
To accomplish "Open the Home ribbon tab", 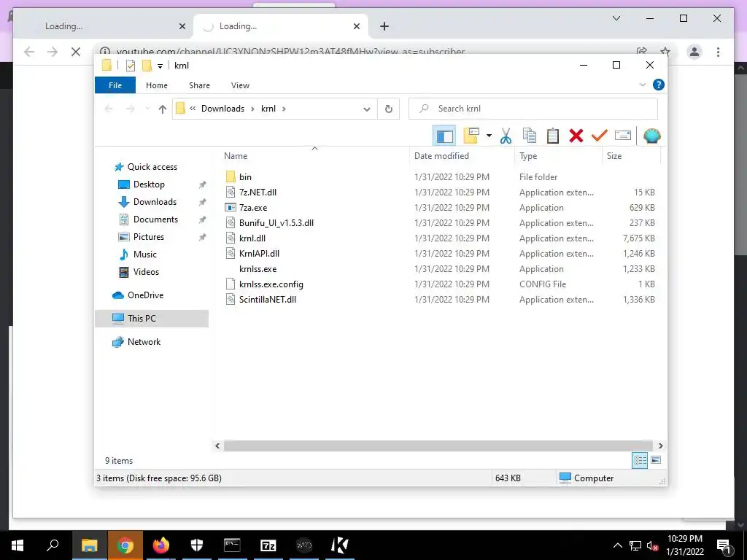I will [x=157, y=85].
